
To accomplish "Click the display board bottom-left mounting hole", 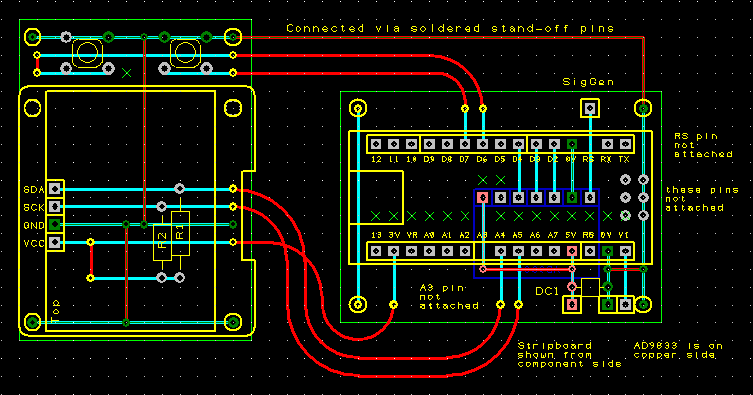I will pos(33,322).
